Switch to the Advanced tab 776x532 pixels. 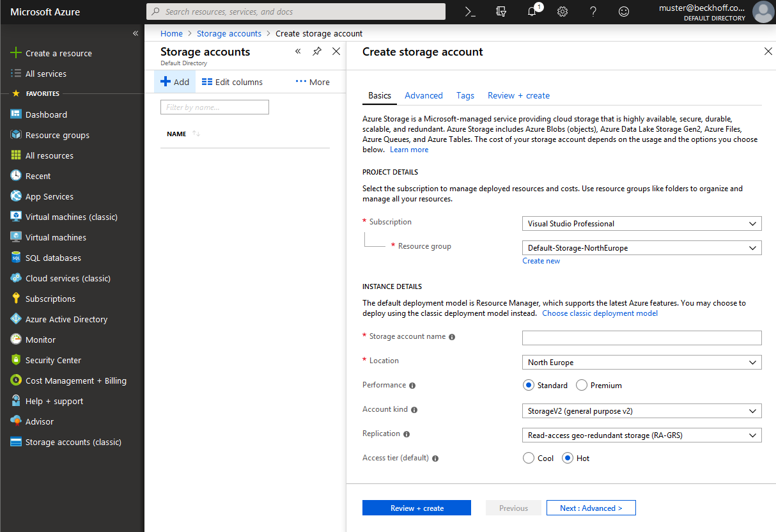pyautogui.click(x=424, y=95)
